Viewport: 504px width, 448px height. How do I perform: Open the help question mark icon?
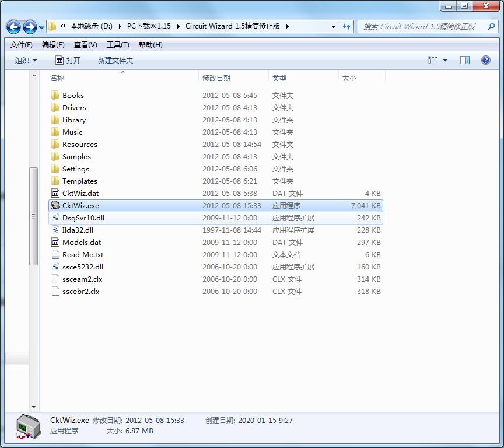click(x=485, y=60)
